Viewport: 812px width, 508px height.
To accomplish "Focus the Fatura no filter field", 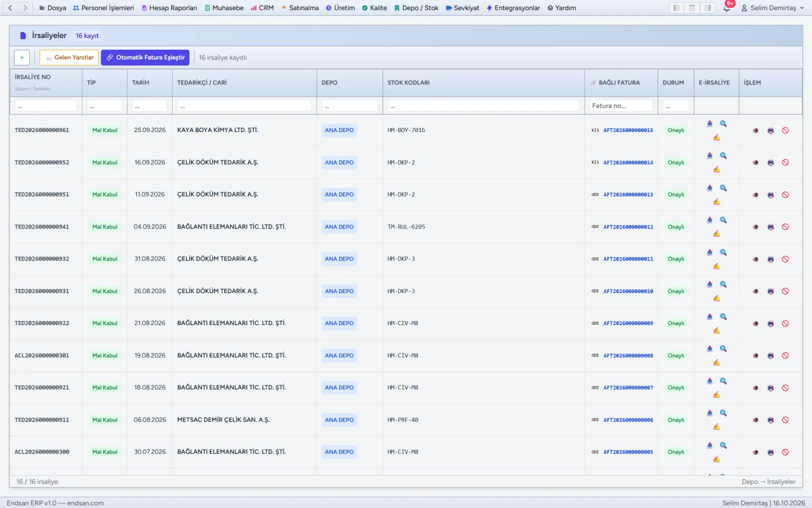I will [621, 106].
